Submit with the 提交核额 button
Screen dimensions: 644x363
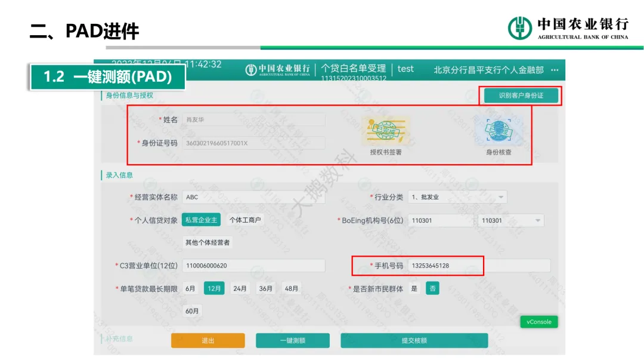point(414,340)
